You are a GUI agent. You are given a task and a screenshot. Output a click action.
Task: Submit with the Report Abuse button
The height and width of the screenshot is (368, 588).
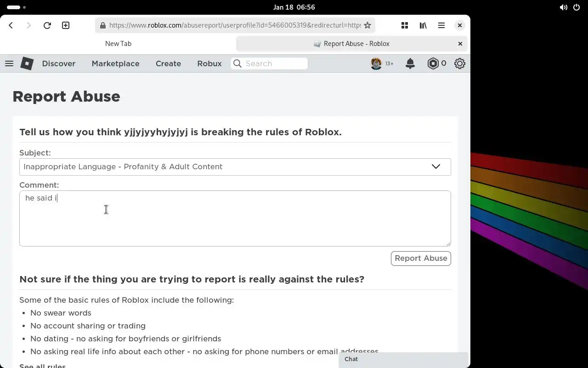(421, 259)
